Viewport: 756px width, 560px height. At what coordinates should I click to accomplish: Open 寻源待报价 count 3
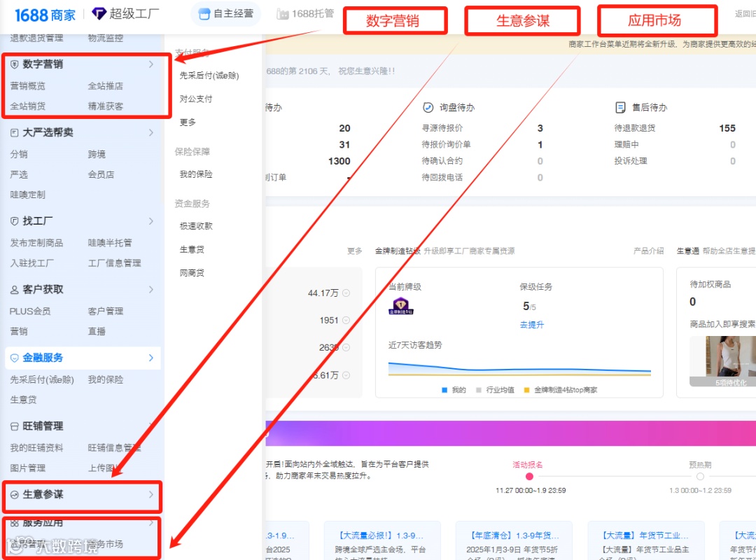540,128
